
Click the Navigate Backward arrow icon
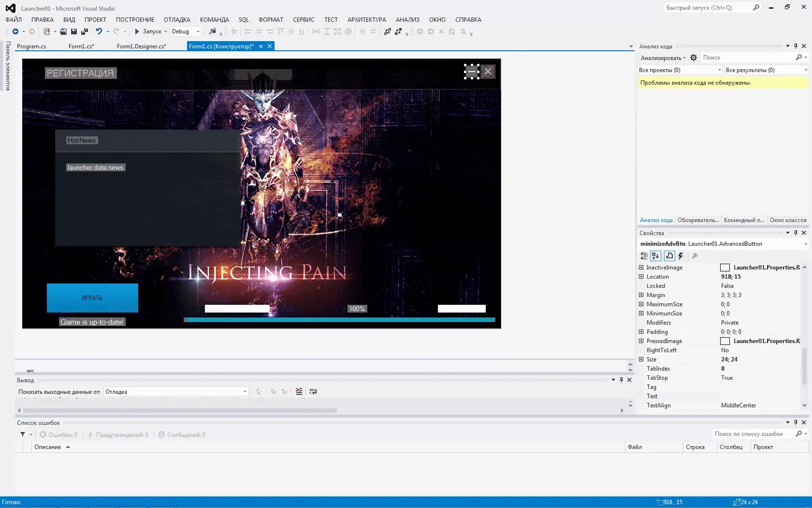[15, 31]
